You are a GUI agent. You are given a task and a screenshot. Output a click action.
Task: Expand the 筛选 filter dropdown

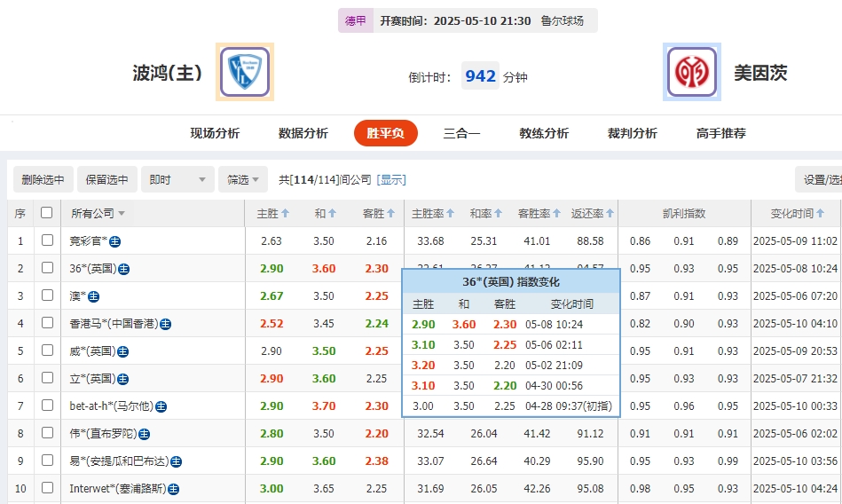tap(244, 179)
